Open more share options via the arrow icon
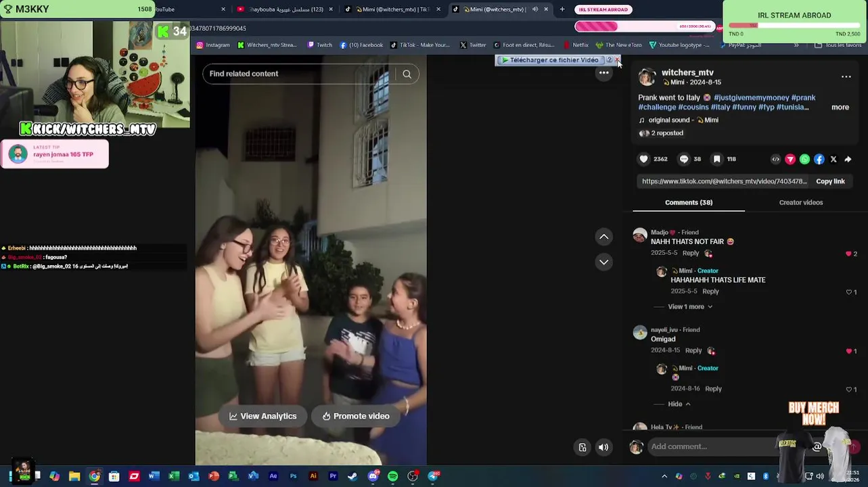The width and height of the screenshot is (868, 487). pyautogui.click(x=848, y=160)
